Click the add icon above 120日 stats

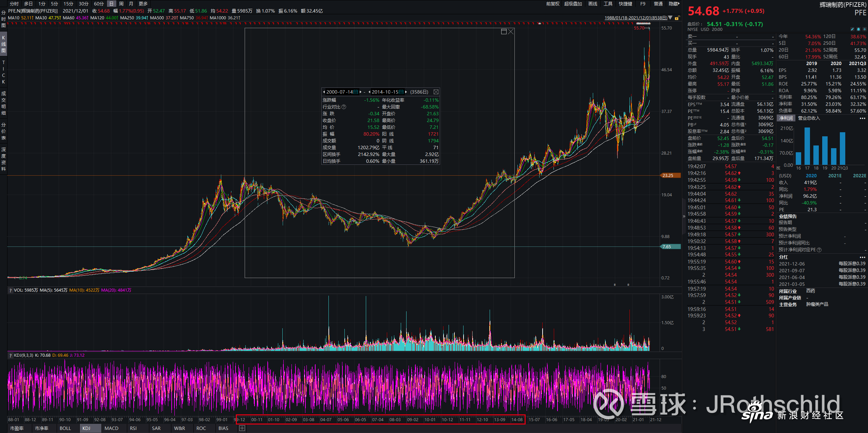[x=864, y=29]
